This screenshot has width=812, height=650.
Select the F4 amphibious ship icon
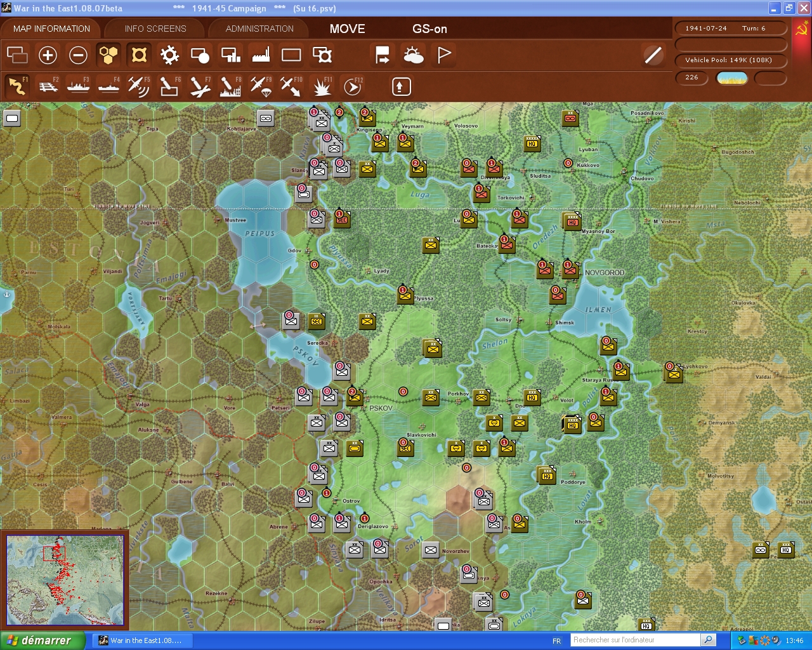[108, 86]
